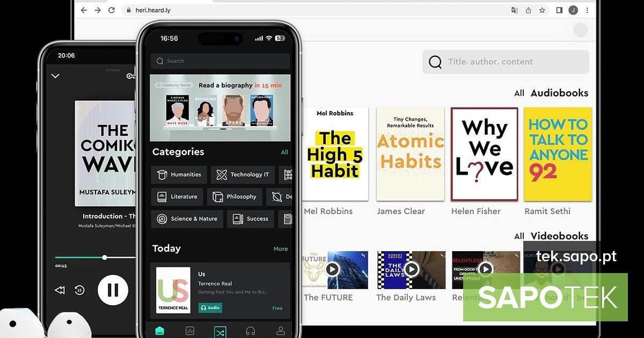Open the Us by Terrence Real cover

pos(173,290)
